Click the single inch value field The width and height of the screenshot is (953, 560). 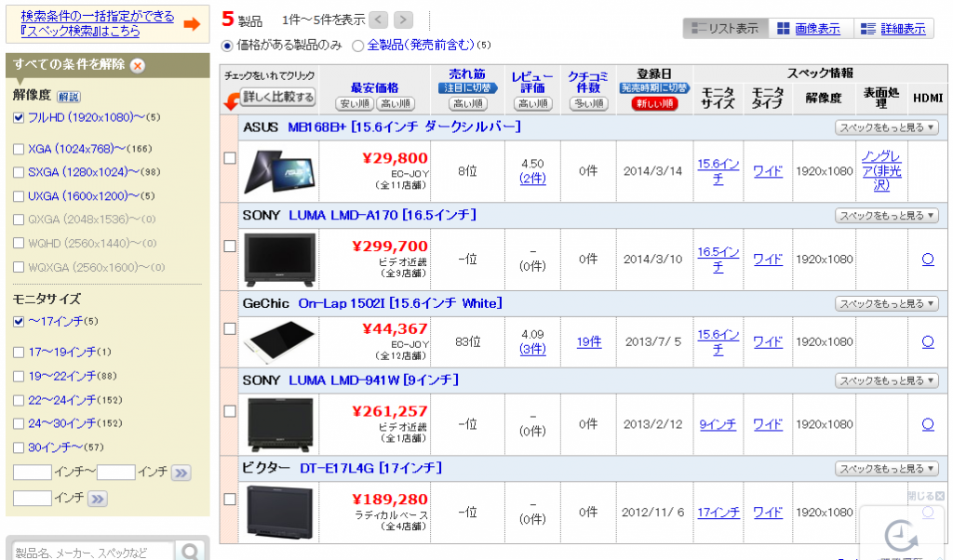coord(33,499)
